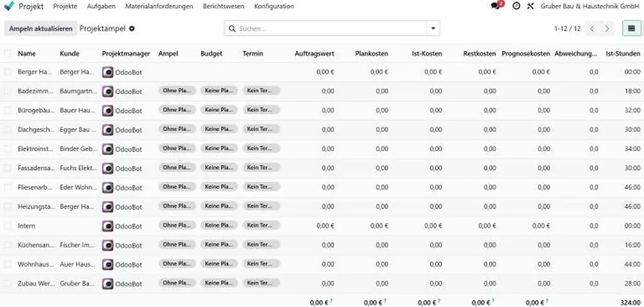This screenshot has width=644, height=307.
Task: Click the Projekt app title
Action: click(x=31, y=6)
